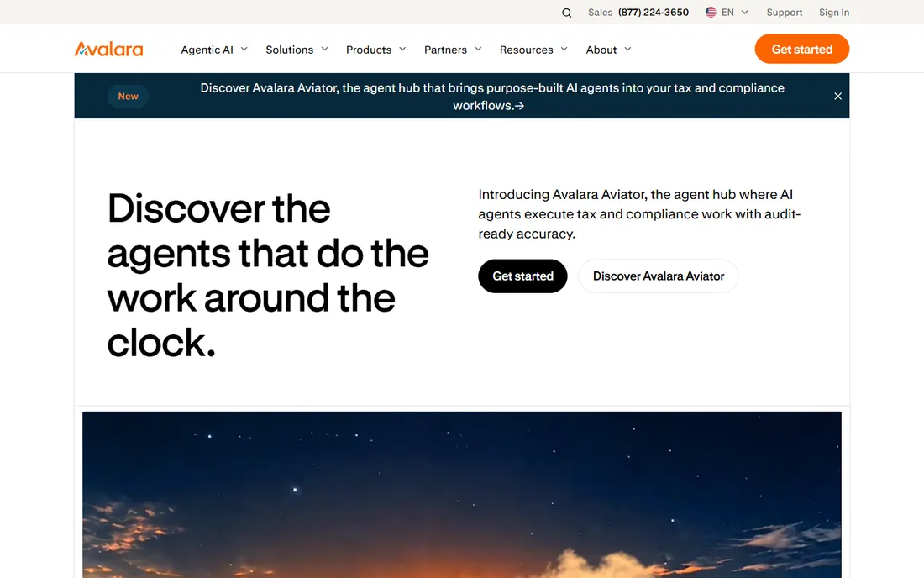Viewport: 924px width, 578px height.
Task: Expand the Agentic AI menu chevron
Action: tap(244, 49)
